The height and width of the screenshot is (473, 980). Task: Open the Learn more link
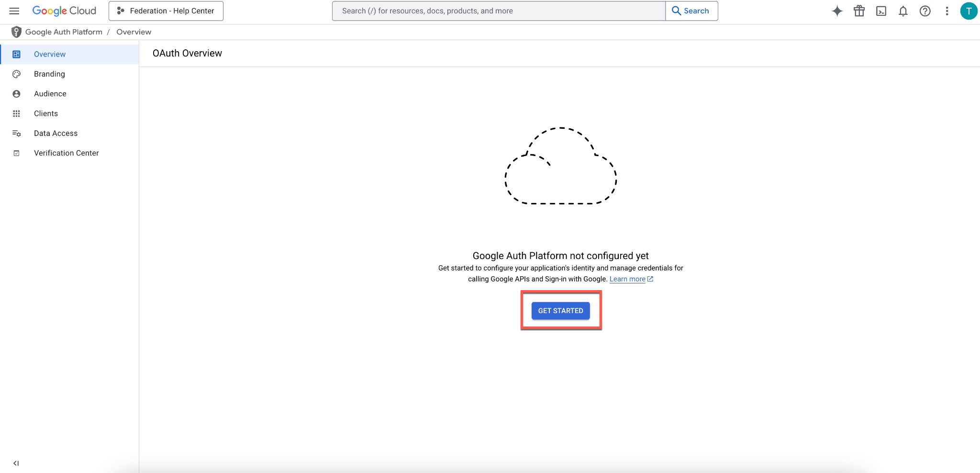[627, 279]
